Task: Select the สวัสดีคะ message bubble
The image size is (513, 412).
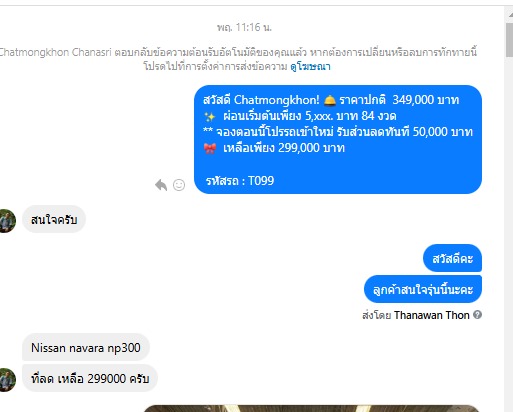Action: (x=452, y=258)
